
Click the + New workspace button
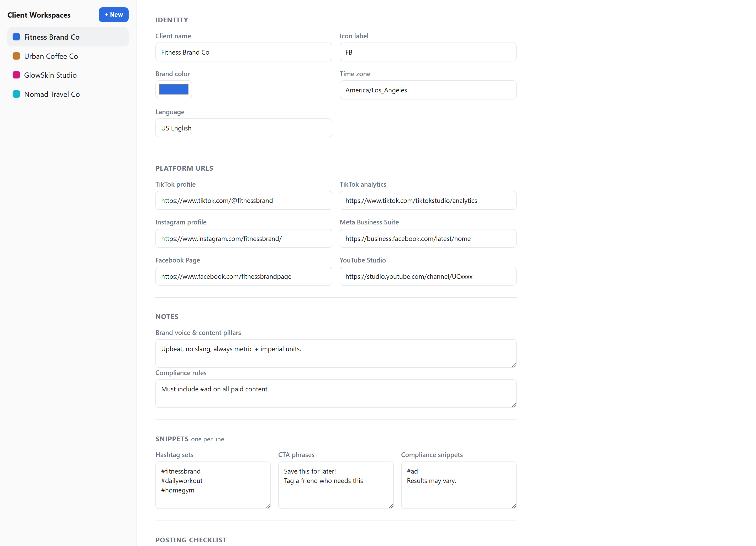pyautogui.click(x=113, y=15)
